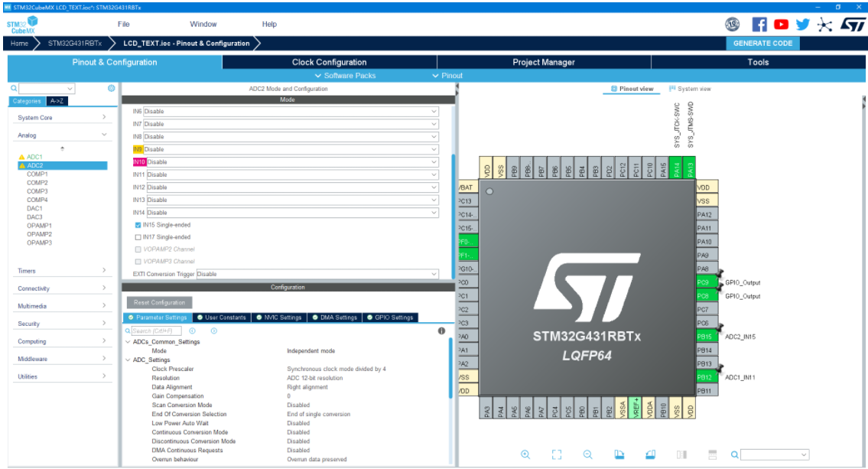Zoom out of the chip pinout view
868x469 pixels.
pos(588,454)
